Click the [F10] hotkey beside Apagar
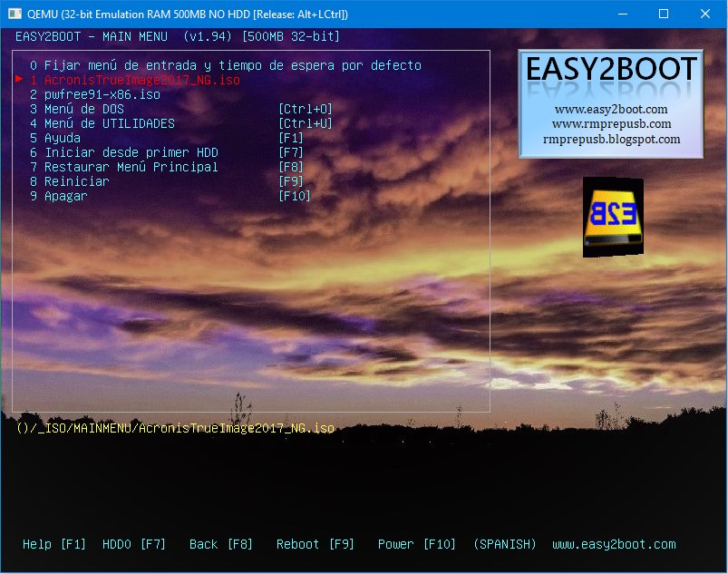 295,196
